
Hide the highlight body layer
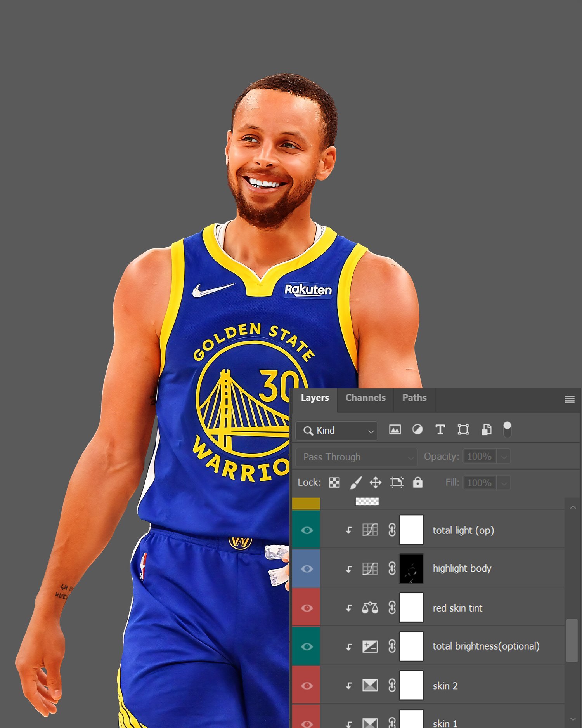307,569
